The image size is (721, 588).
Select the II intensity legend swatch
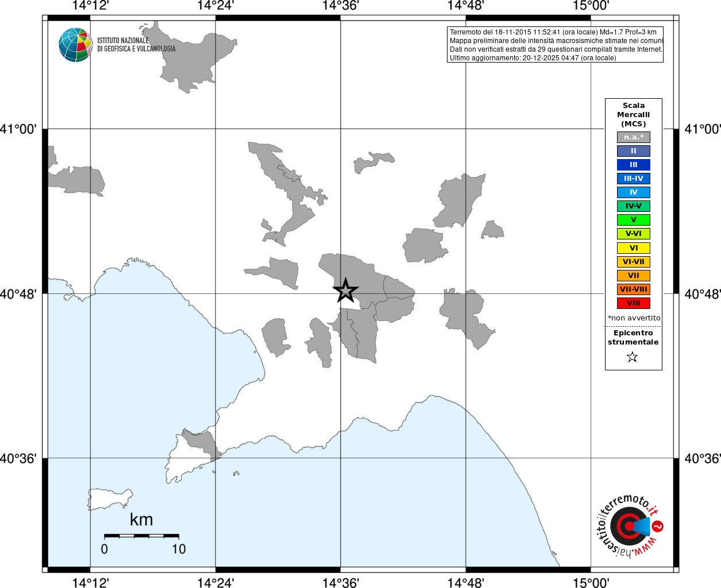click(634, 151)
